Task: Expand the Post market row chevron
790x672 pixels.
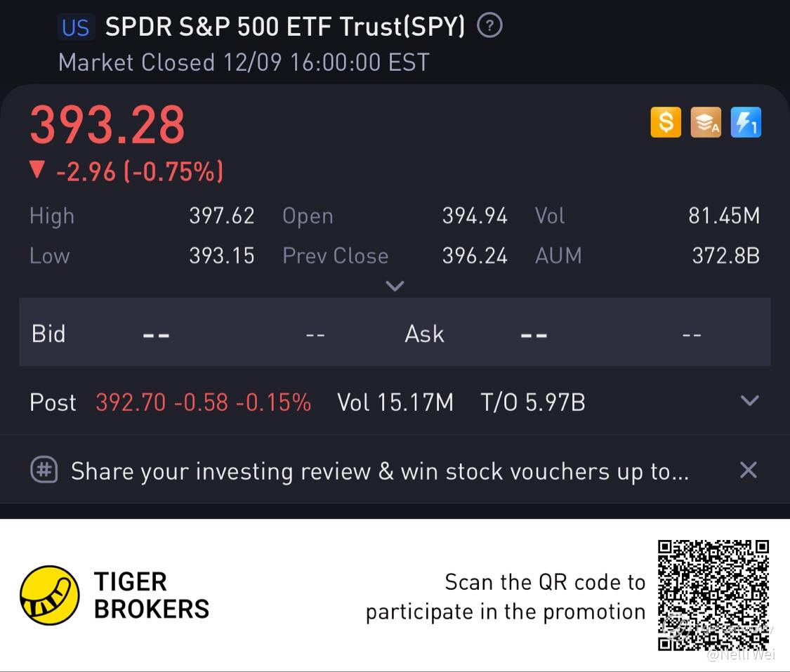Action: 750,400
